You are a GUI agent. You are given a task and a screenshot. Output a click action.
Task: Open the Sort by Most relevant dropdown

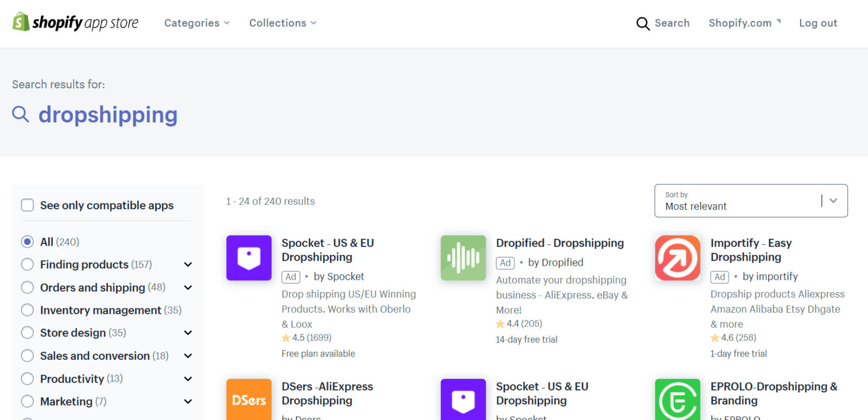coord(751,201)
